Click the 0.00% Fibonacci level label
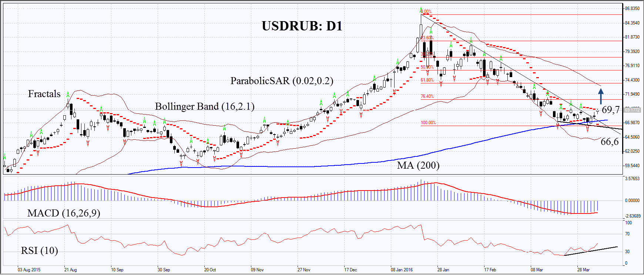This screenshot has height=278, width=644. pos(426,12)
